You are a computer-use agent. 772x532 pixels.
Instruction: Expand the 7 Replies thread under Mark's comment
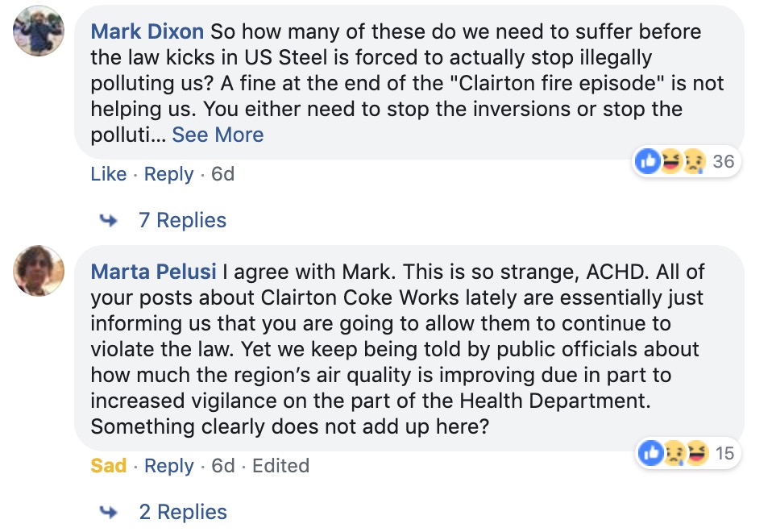184,219
